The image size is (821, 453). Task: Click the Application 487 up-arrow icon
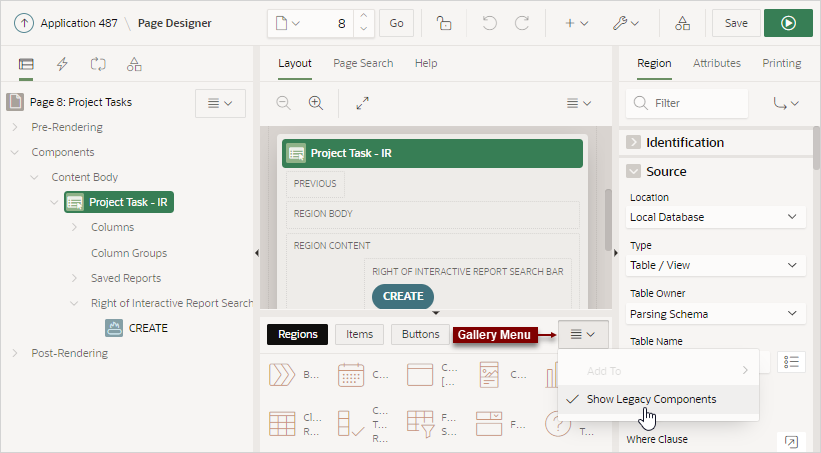24,23
